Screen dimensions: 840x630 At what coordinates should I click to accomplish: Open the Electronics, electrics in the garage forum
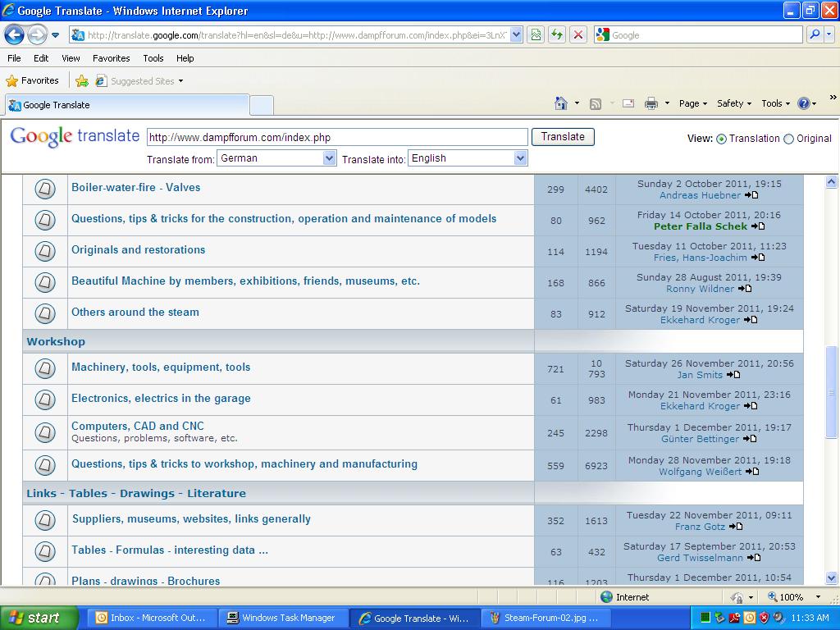click(x=162, y=398)
